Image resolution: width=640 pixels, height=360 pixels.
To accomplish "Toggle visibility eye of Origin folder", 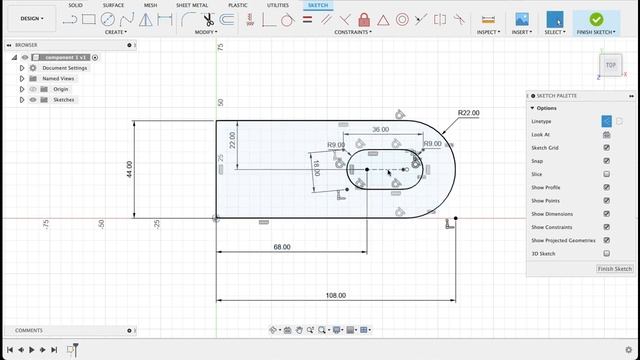I will pyautogui.click(x=33, y=89).
